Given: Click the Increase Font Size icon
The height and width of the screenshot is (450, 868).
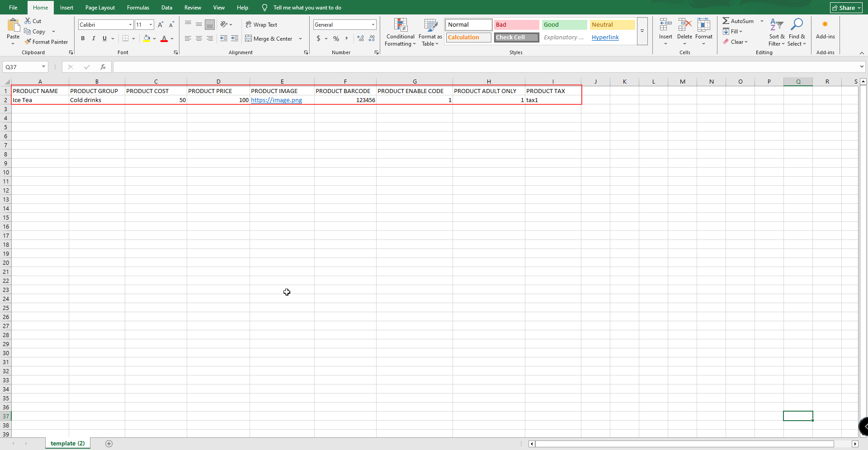Looking at the screenshot, I should [160, 25].
